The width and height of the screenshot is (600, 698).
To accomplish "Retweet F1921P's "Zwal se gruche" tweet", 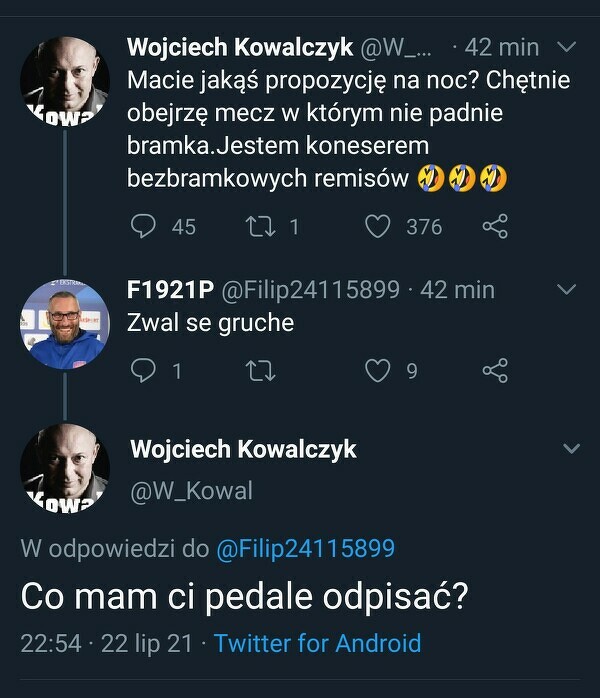I will (259, 371).
